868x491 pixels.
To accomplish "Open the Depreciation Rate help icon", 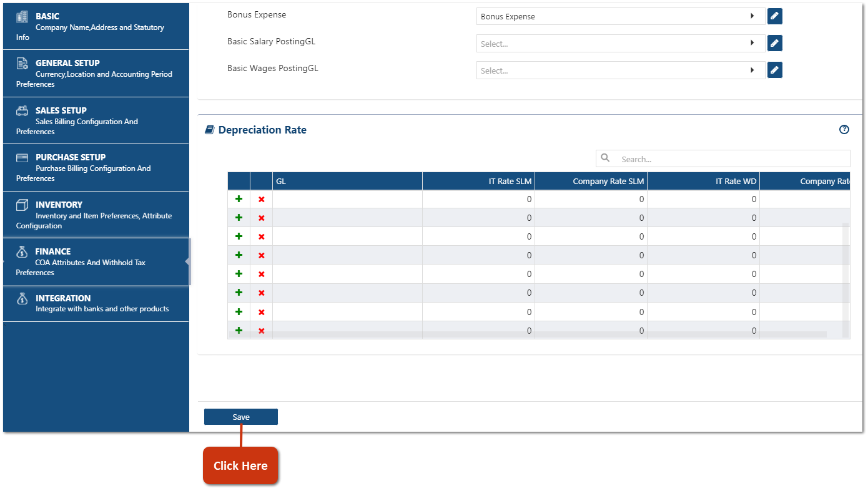I will pos(844,130).
